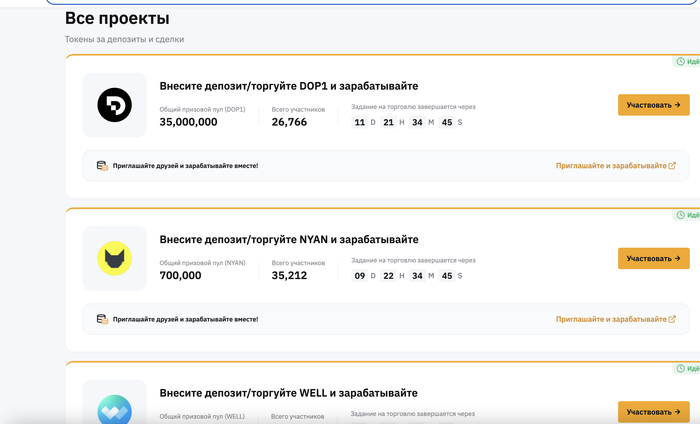700x424 pixels.
Task: Click the external link icon in DOP1 card
Action: (672, 165)
